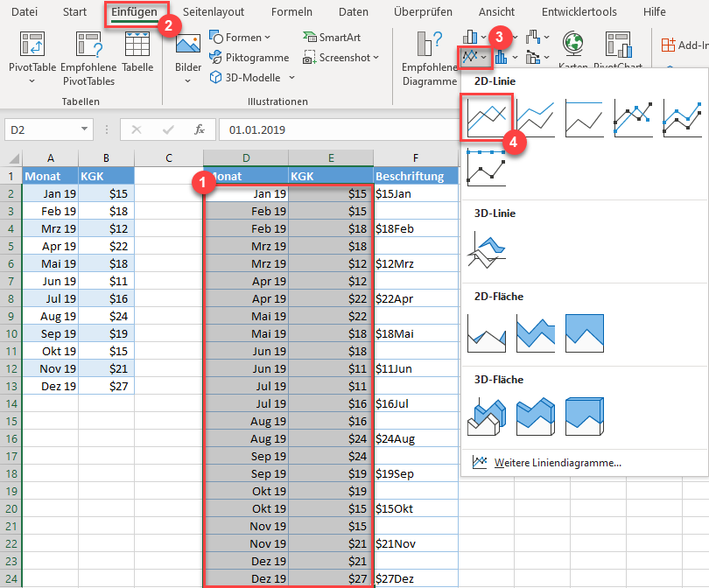The width and height of the screenshot is (709, 588).
Task: Select the 3D 100% stacked area chart
Action: tap(584, 416)
